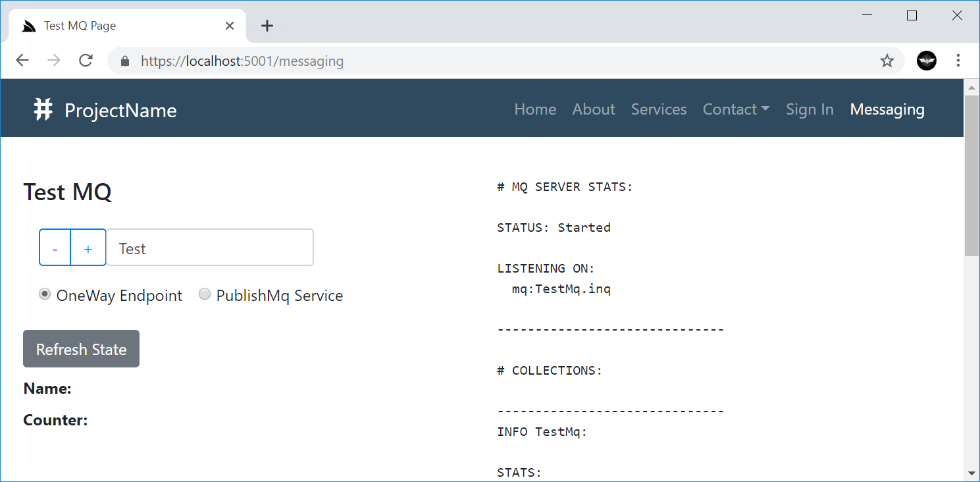Click the '# COLLECTIONS:' text
The width and height of the screenshot is (980, 482).
click(550, 370)
